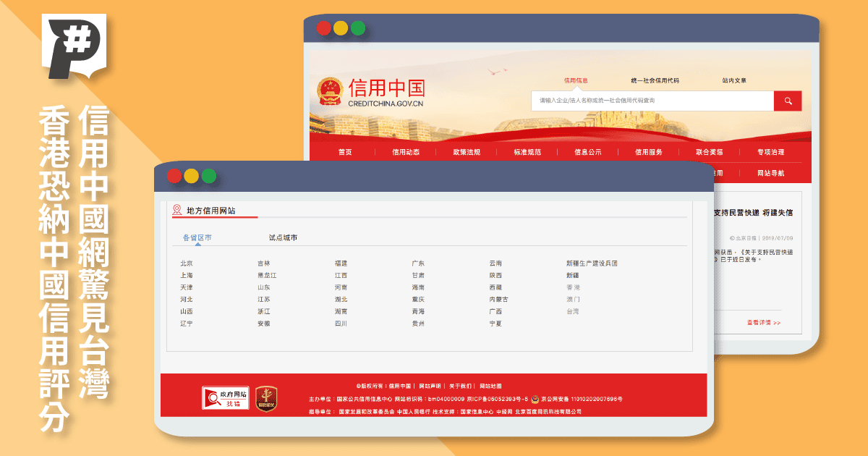Click the location pin icon beside 地方信用网站
868x456 pixels.
[x=176, y=211]
